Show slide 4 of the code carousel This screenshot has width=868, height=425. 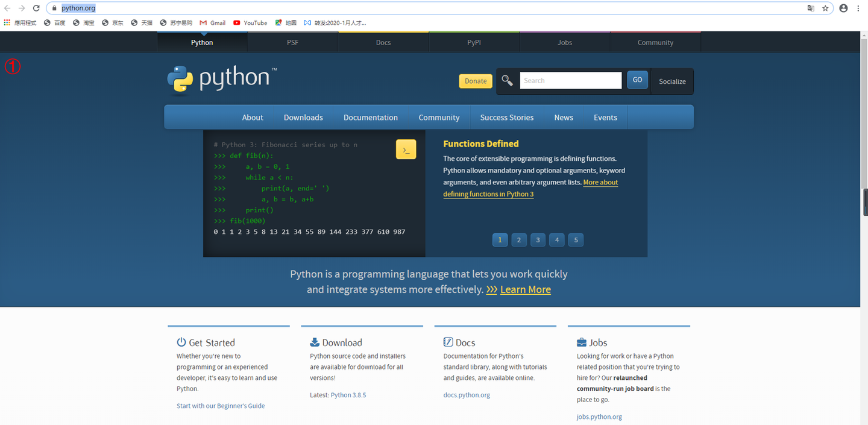point(557,240)
